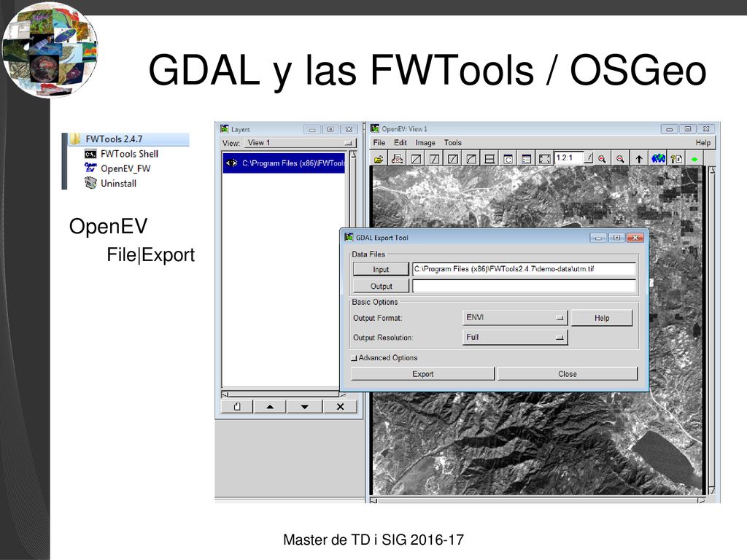747x560 pixels.
Task: Click the Export button
Action: pyautogui.click(x=422, y=374)
